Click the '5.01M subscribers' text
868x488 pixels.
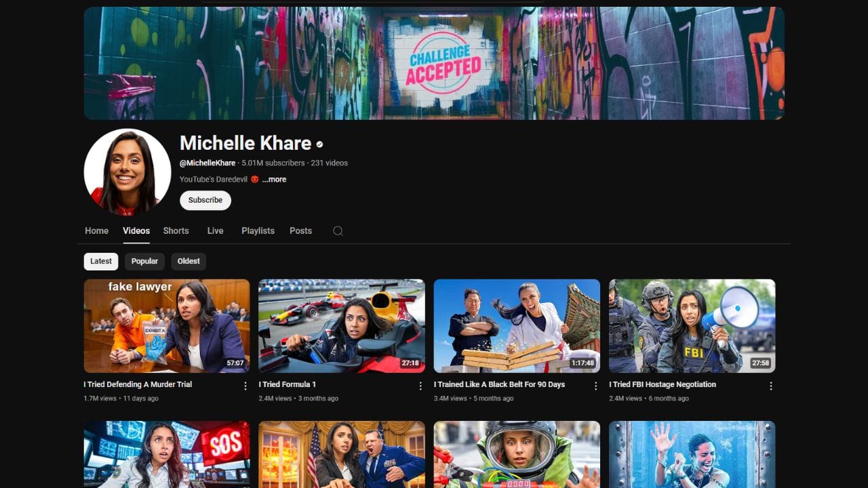tap(273, 163)
